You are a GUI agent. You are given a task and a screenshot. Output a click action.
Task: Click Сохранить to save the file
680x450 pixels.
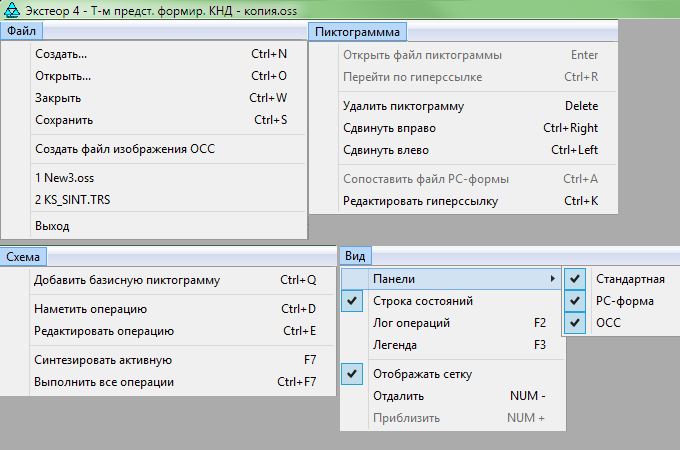[64, 120]
